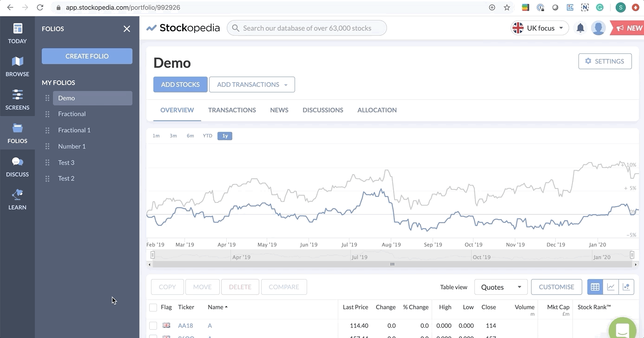Image resolution: width=644 pixels, height=338 pixels.
Task: Grab the Demo folio drag handle
Action: point(47,98)
